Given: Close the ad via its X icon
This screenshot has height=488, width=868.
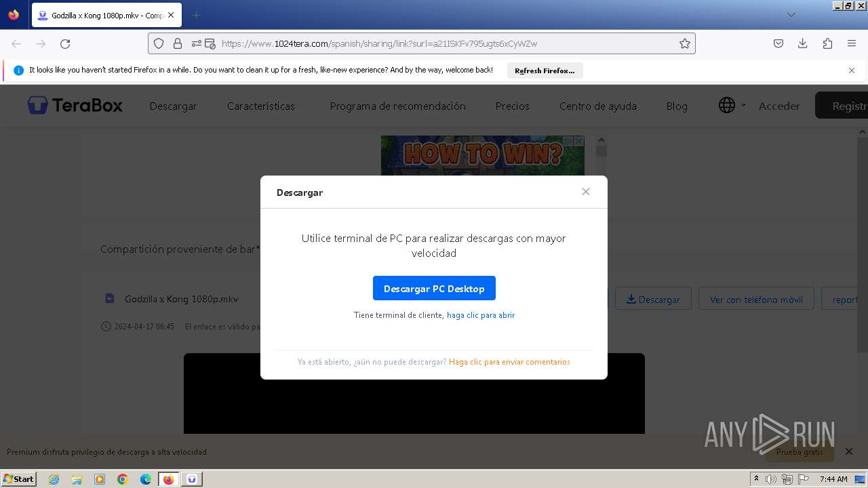Looking at the screenshot, I should [578, 141].
